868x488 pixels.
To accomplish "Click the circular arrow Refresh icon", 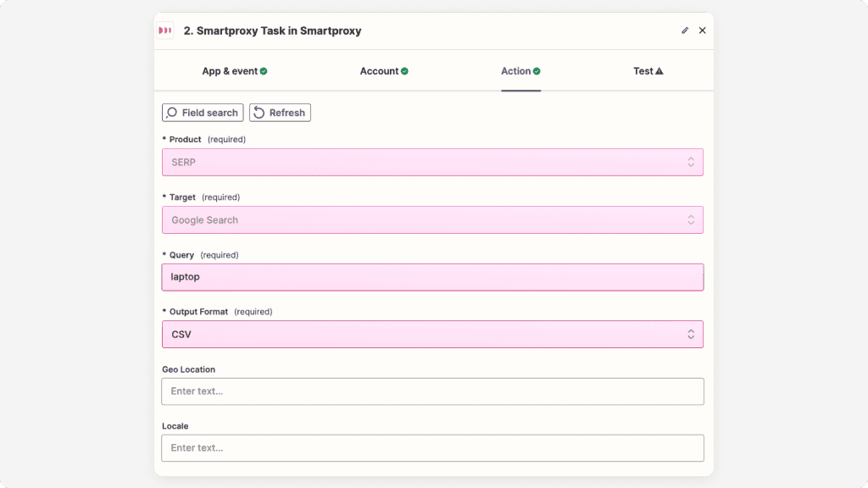I will click(259, 113).
